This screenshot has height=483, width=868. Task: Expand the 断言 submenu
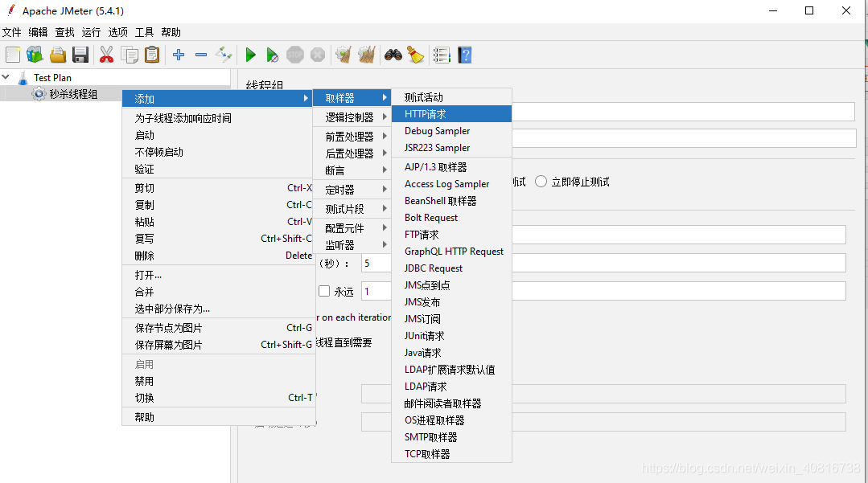(x=352, y=170)
